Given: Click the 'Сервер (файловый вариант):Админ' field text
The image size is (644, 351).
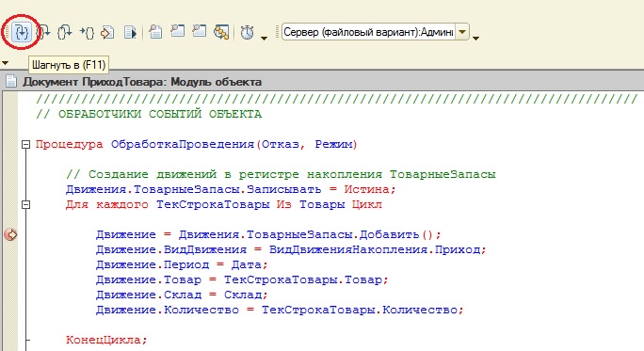Looking at the screenshot, I should tap(368, 32).
